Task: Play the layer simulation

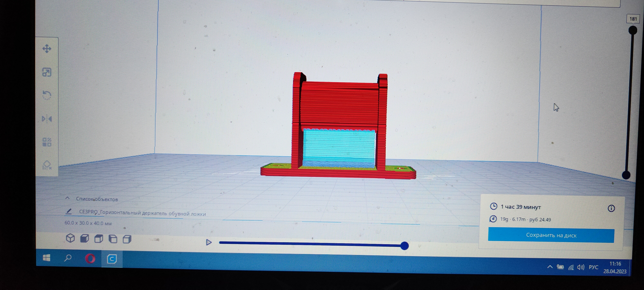Action: pyautogui.click(x=209, y=242)
